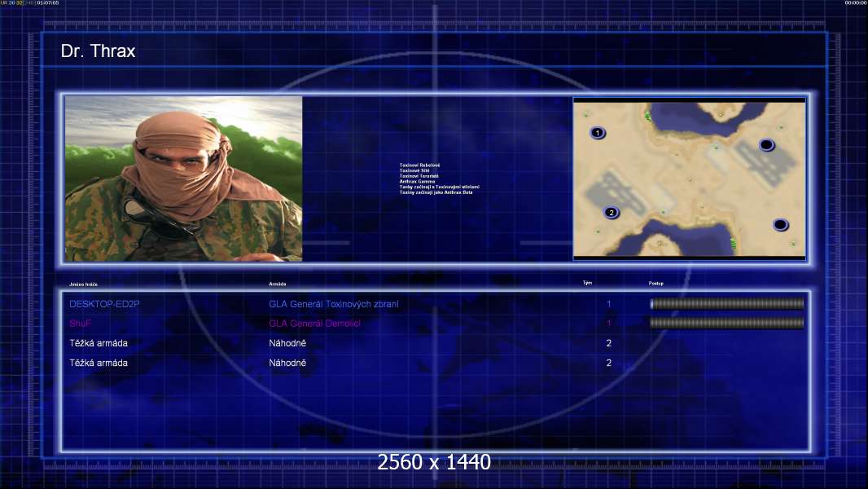Screen dimensions: 868x489
Task: Click the Toxinoví Rebelové ability line
Action: [x=419, y=165]
